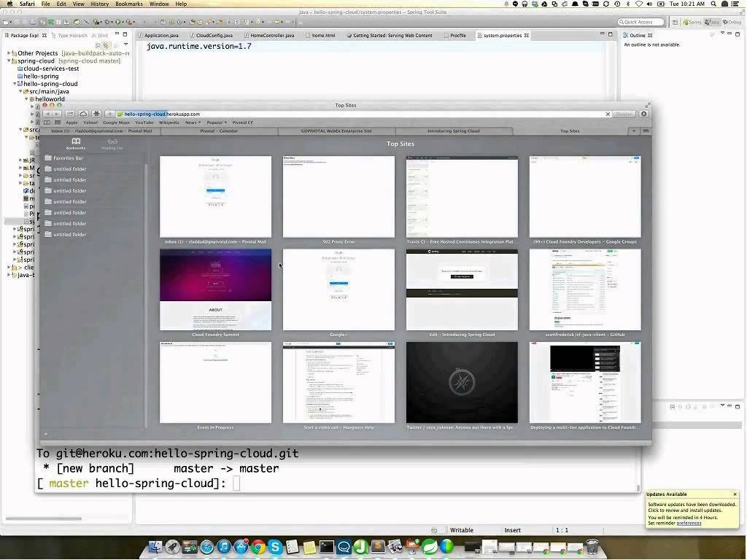
Task: Open Safari's Downloads button
Action: click(x=644, y=114)
